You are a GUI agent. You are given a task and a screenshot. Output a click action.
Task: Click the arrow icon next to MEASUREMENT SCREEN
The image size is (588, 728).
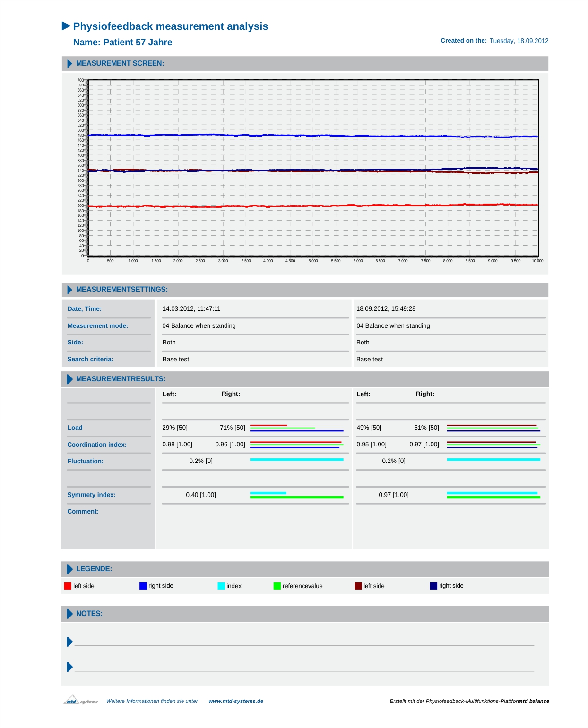(x=70, y=63)
